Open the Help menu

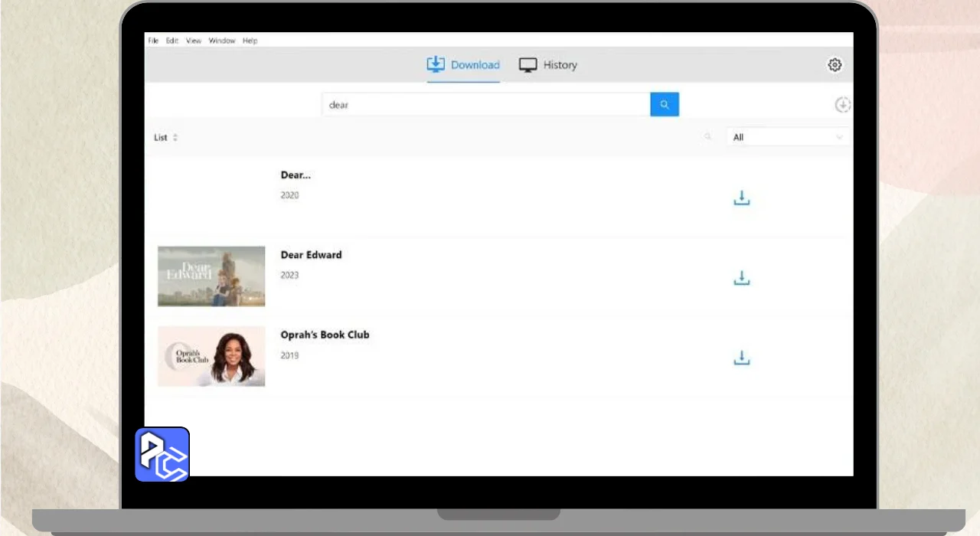(x=250, y=41)
